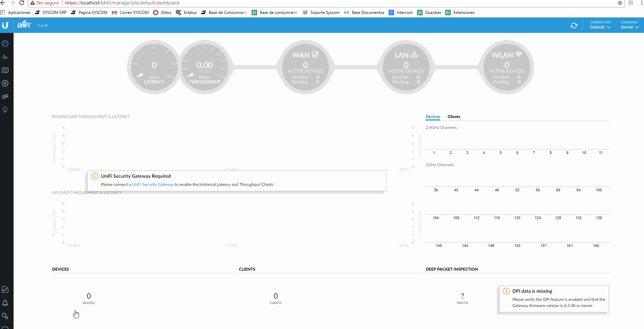Open the Devices circle icon in sidebar
The width and height of the screenshot is (644, 329).
tap(5, 83)
